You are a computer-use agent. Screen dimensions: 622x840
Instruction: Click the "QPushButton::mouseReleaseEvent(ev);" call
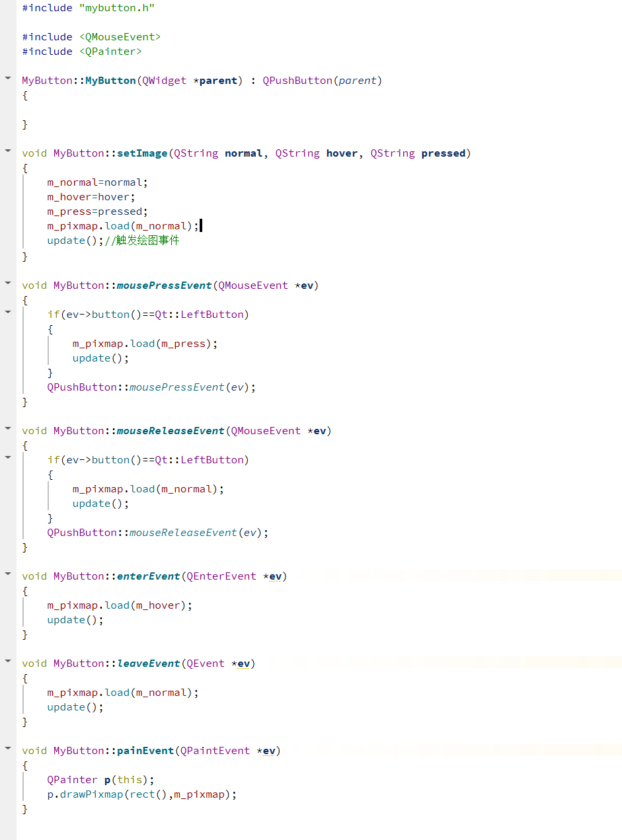click(158, 533)
